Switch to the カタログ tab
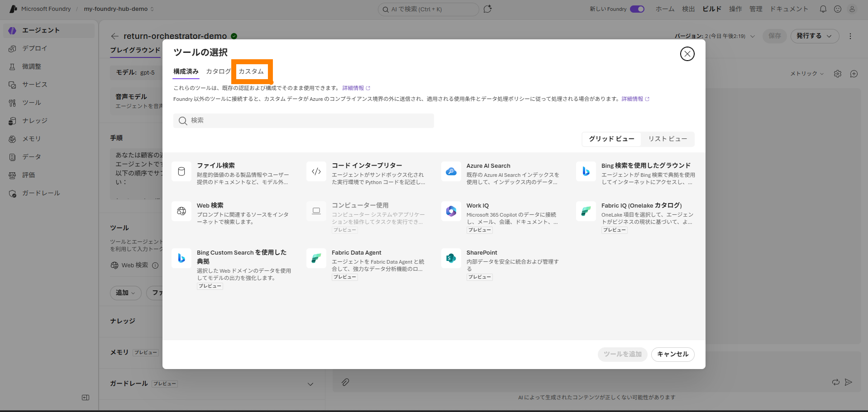Viewport: 868px width, 412px height. 219,71
